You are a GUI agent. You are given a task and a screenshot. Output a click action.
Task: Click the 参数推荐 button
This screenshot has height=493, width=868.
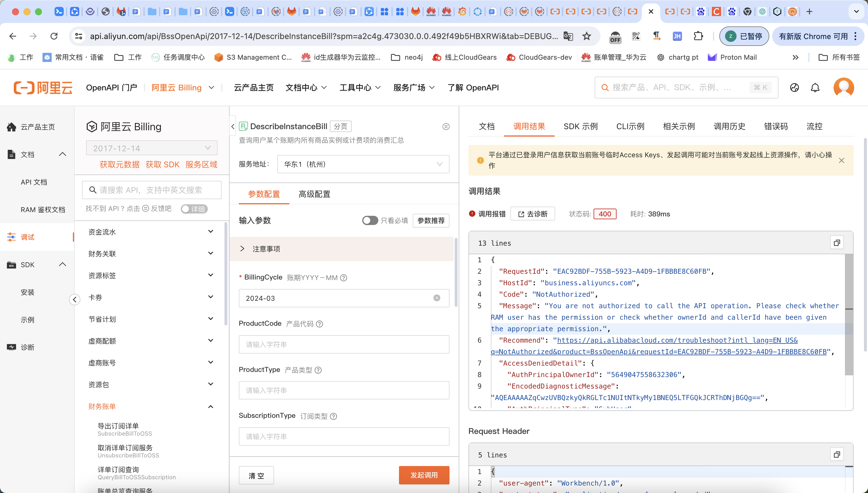(431, 220)
